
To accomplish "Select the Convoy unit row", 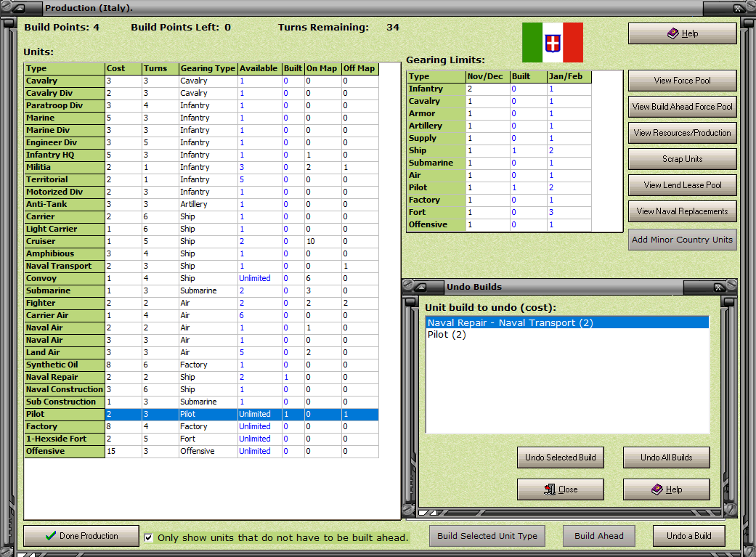I will point(202,278).
